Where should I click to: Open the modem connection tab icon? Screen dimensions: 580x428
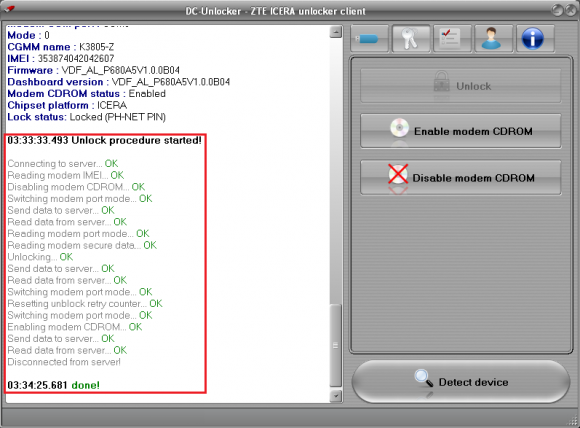pos(370,38)
